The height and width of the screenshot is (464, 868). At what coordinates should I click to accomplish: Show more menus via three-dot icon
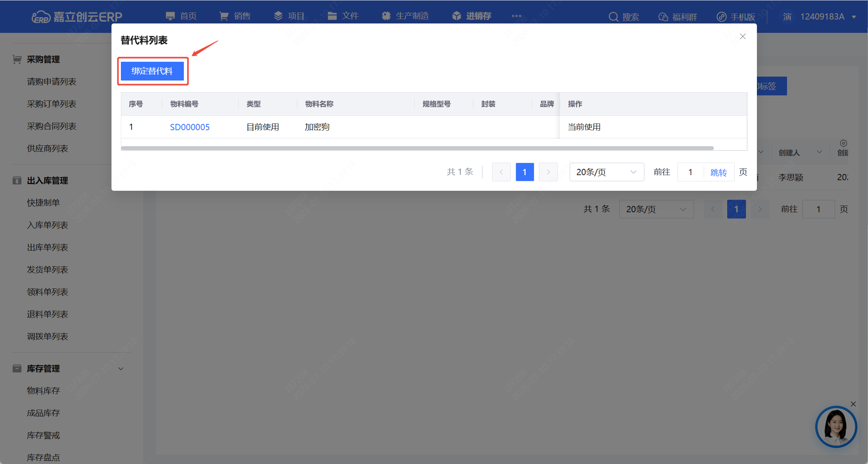click(516, 16)
